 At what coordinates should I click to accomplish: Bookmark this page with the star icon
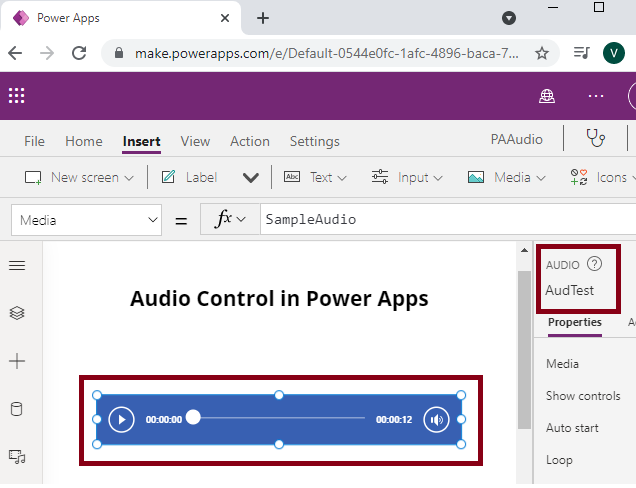click(541, 53)
